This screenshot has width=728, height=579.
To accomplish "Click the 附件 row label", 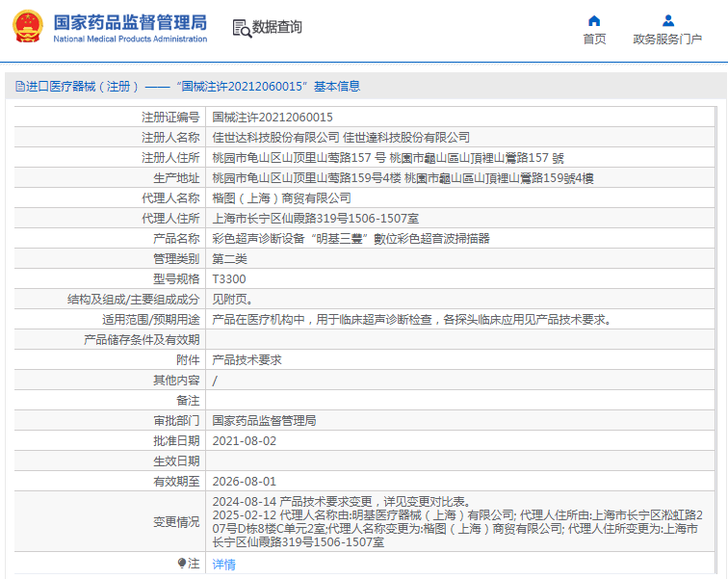I will 188,360.
